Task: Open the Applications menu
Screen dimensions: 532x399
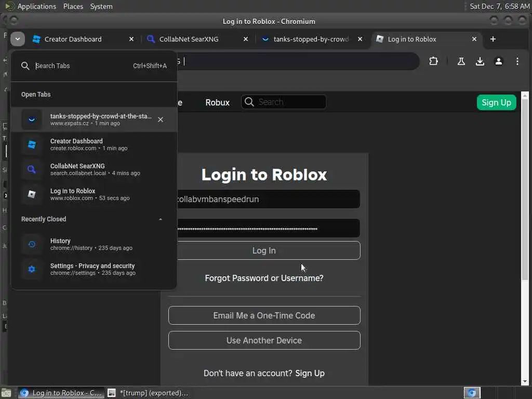Action: click(37, 6)
